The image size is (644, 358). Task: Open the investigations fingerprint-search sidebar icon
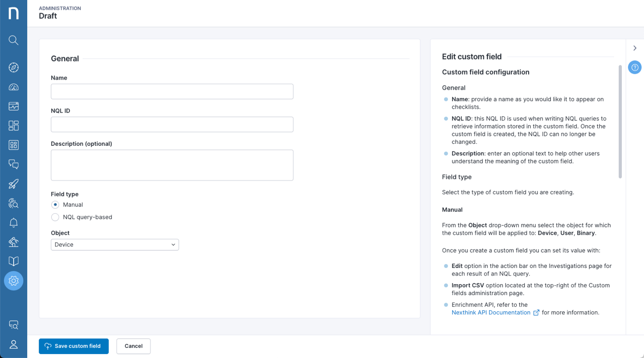(x=14, y=203)
